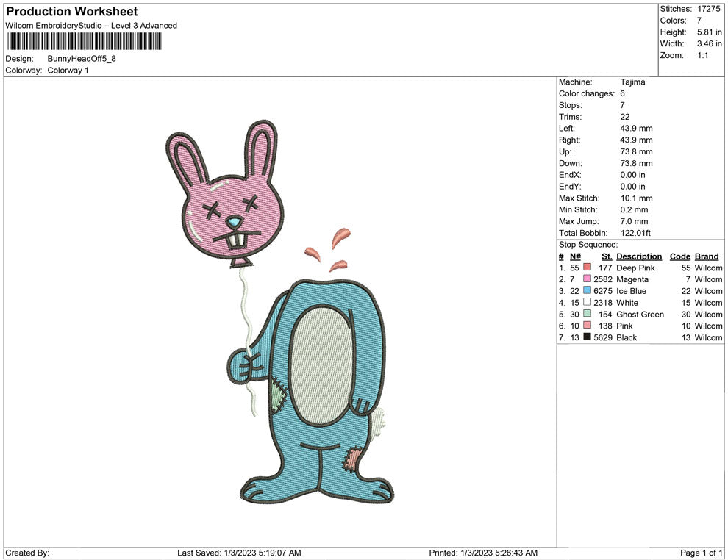Click the Min Stitch value 0.2 mm
The width and height of the screenshot is (728, 560).
coord(634,209)
